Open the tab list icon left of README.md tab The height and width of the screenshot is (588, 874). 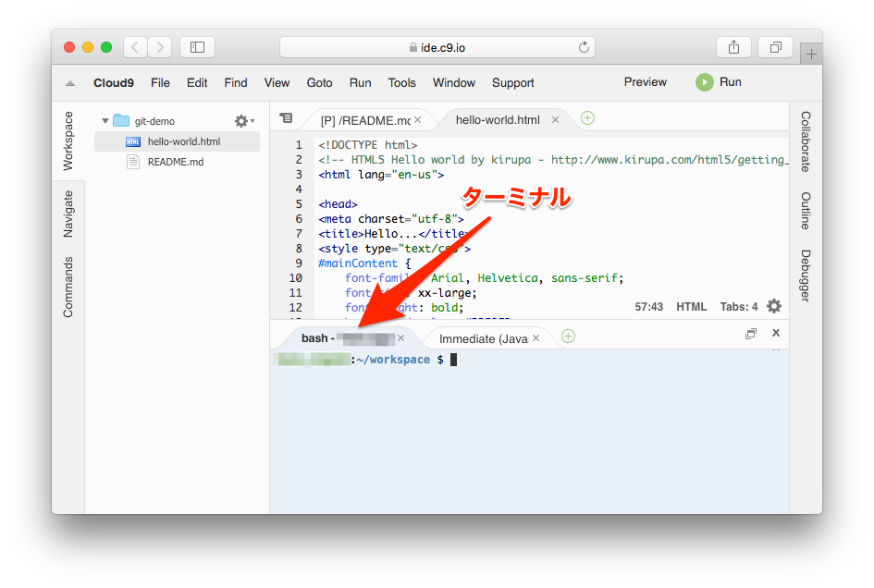pos(286,118)
